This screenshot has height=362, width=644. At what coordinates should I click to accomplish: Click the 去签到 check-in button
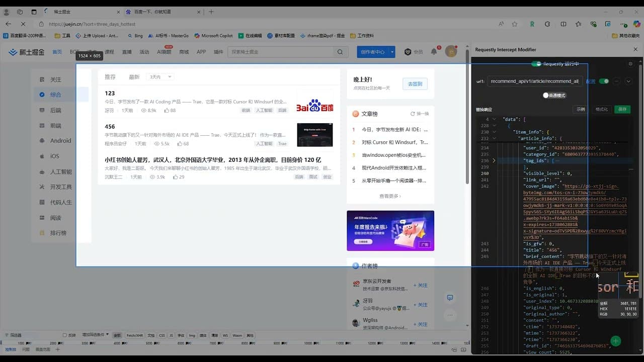click(x=415, y=84)
